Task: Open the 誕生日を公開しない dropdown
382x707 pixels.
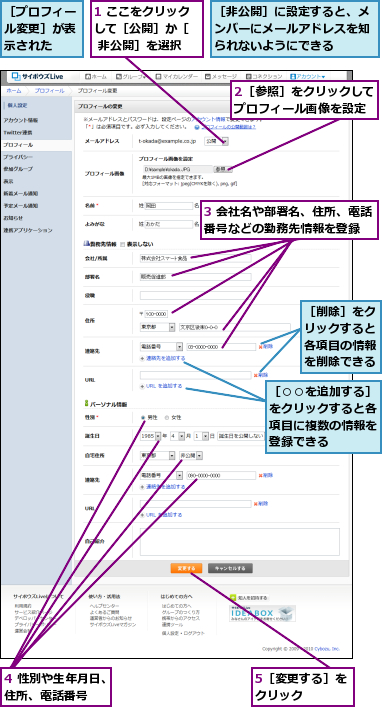Action: coord(241,436)
